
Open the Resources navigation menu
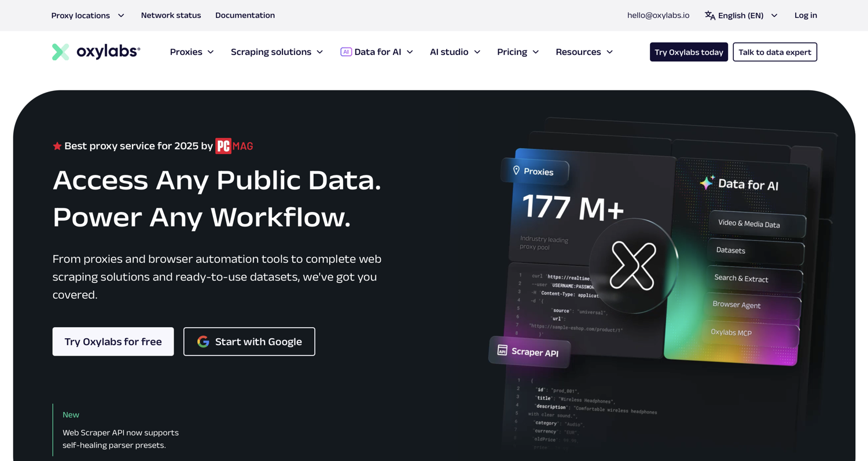pos(584,52)
